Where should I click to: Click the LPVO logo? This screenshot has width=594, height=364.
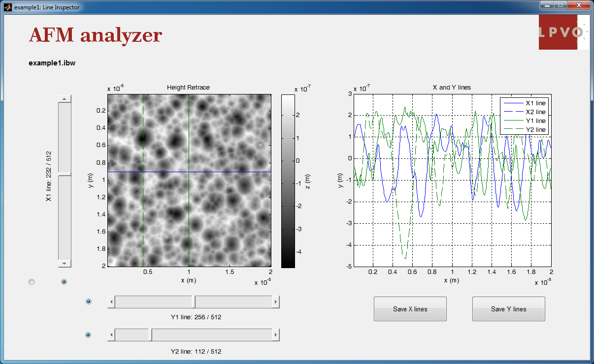(x=563, y=32)
